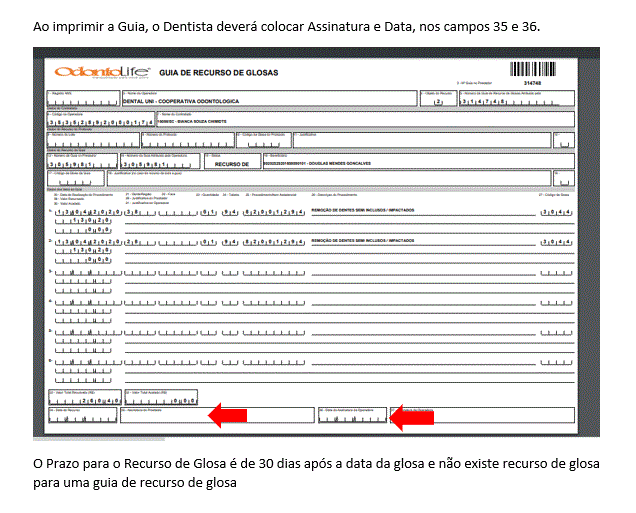
Task: Click the 'DENTAL UNI - COOPERATIVA ODONTOLOGICA' operator field
Action: pyautogui.click(x=270, y=99)
